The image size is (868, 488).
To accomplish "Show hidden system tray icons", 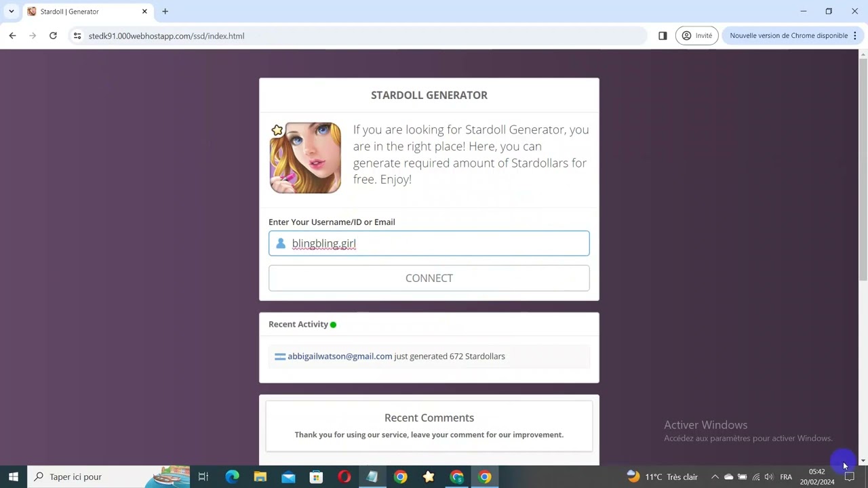I will 715,477.
